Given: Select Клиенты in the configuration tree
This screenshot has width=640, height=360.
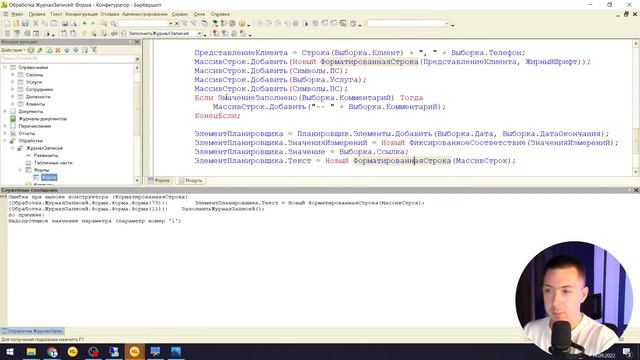Looking at the screenshot, I should 36,104.
